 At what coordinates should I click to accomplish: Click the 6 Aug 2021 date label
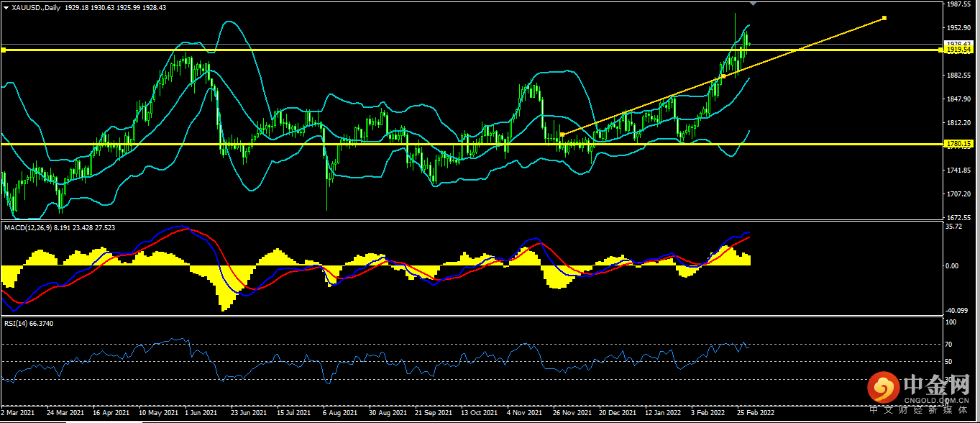[340, 413]
